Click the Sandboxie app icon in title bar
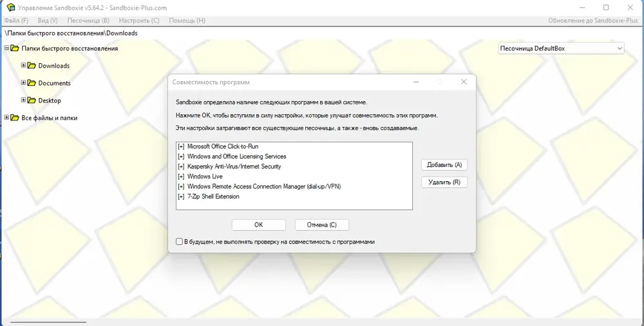This screenshot has height=326, width=644. [x=11, y=8]
